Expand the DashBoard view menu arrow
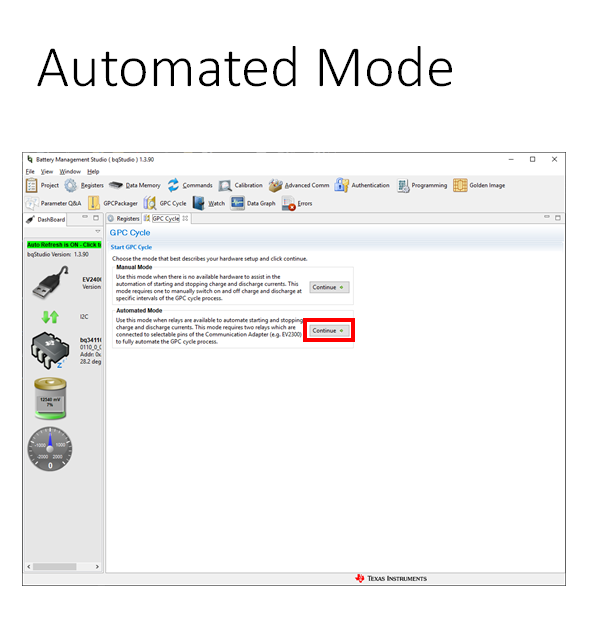 [98, 231]
